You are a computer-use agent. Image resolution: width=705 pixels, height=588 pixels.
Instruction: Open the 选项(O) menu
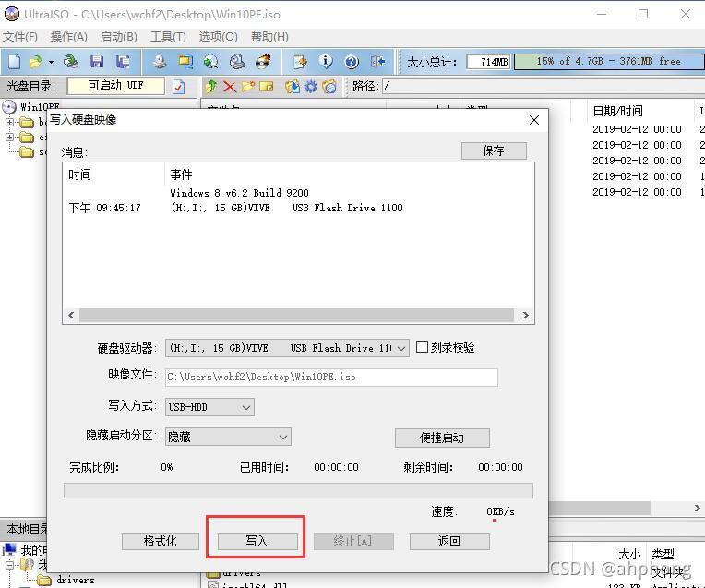219,36
